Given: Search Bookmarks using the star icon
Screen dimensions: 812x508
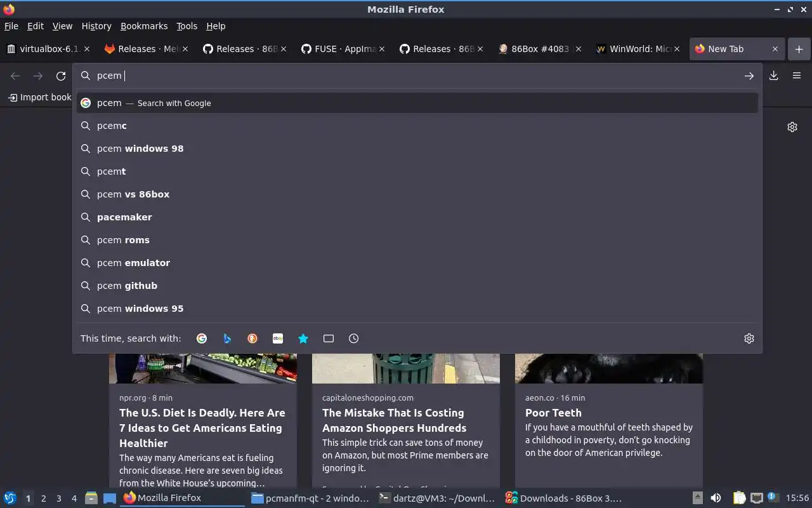Looking at the screenshot, I should pos(303,338).
